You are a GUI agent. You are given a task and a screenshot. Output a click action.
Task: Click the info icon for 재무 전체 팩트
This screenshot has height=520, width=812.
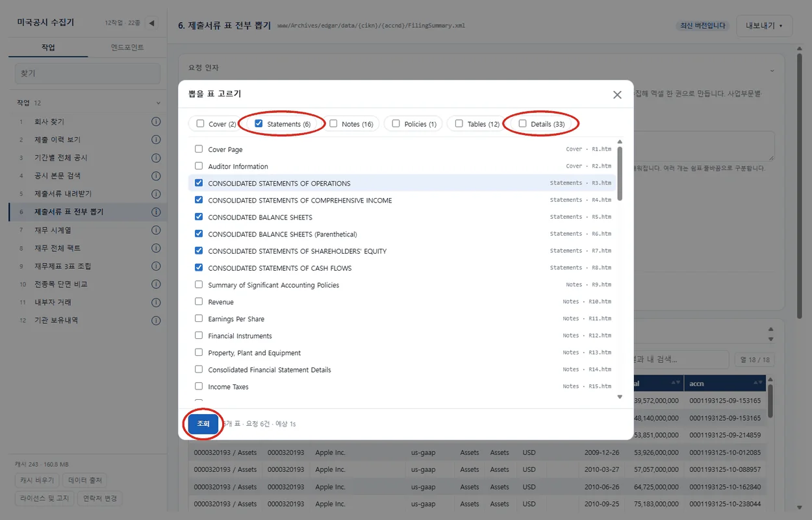pos(156,248)
